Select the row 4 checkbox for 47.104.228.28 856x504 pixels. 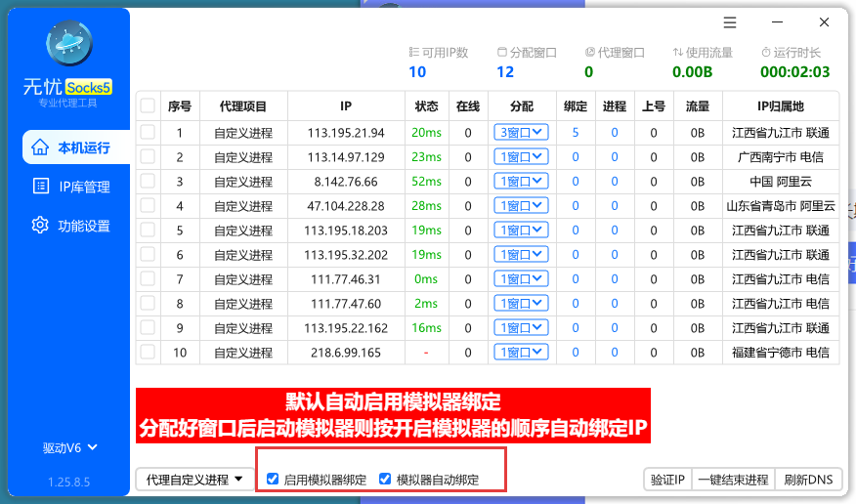[x=148, y=206]
